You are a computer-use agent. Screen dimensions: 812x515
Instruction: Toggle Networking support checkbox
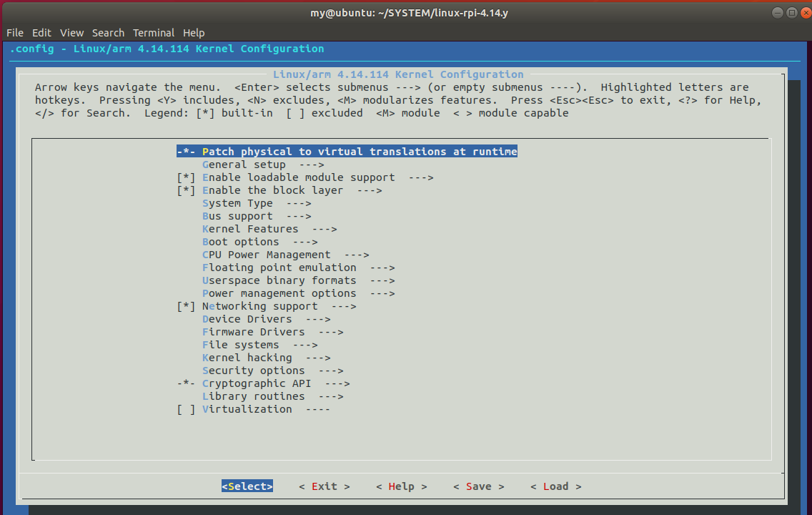tap(186, 307)
